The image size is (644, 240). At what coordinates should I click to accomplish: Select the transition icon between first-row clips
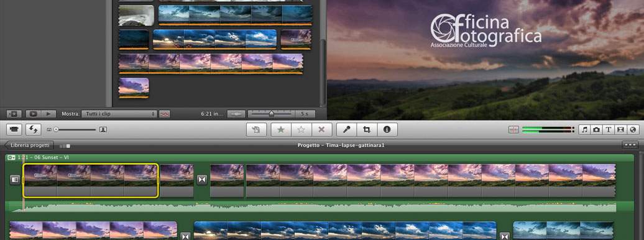201,180
